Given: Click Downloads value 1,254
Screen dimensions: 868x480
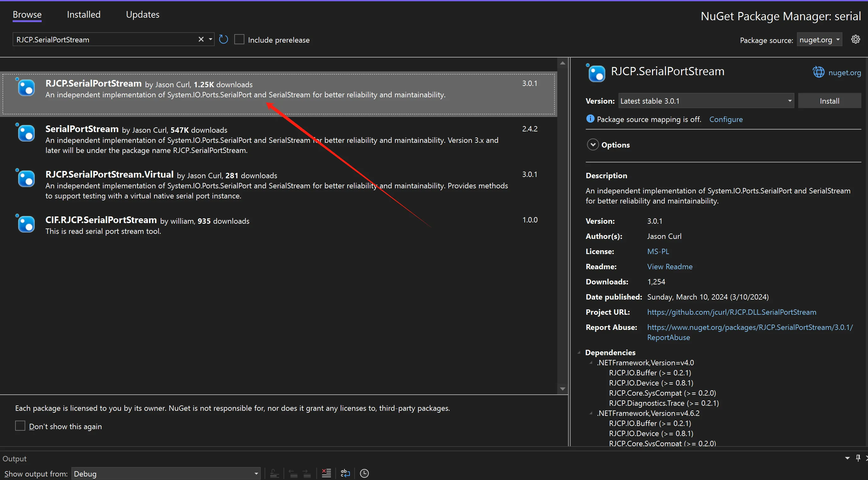Looking at the screenshot, I should pos(656,282).
